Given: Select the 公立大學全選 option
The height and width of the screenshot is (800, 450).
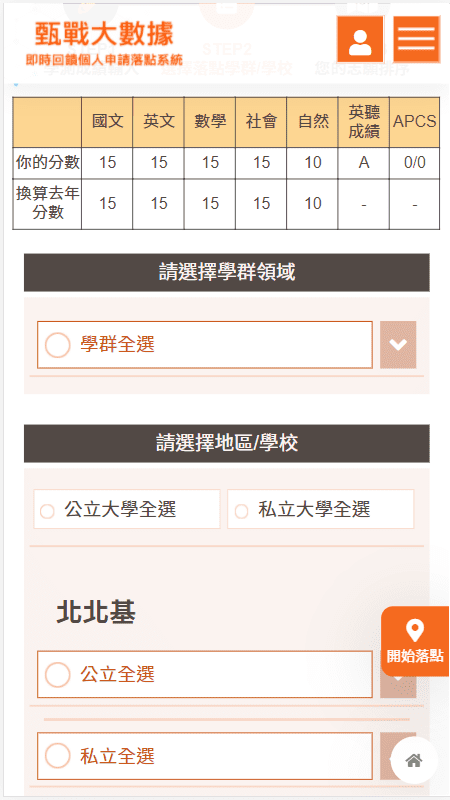Looking at the screenshot, I should coord(127,509).
